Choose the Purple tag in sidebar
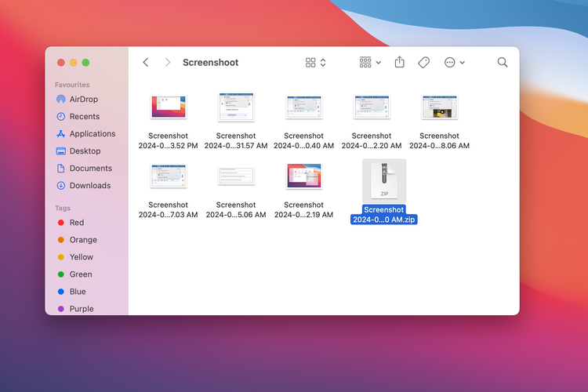Image resolution: width=588 pixels, height=392 pixels. point(81,309)
